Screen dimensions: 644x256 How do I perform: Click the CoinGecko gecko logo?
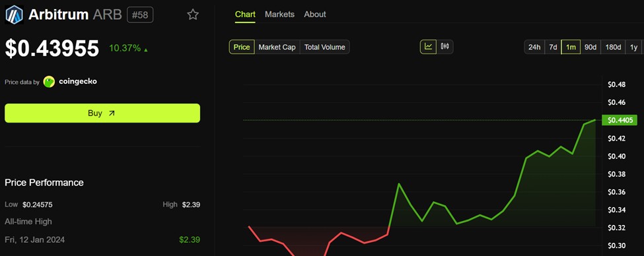coord(49,82)
